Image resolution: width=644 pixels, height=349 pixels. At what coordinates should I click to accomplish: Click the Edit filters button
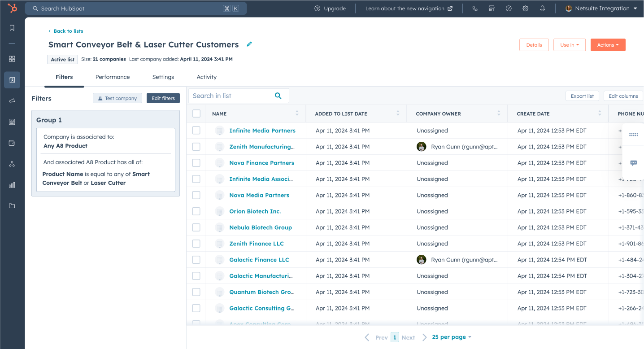point(163,98)
